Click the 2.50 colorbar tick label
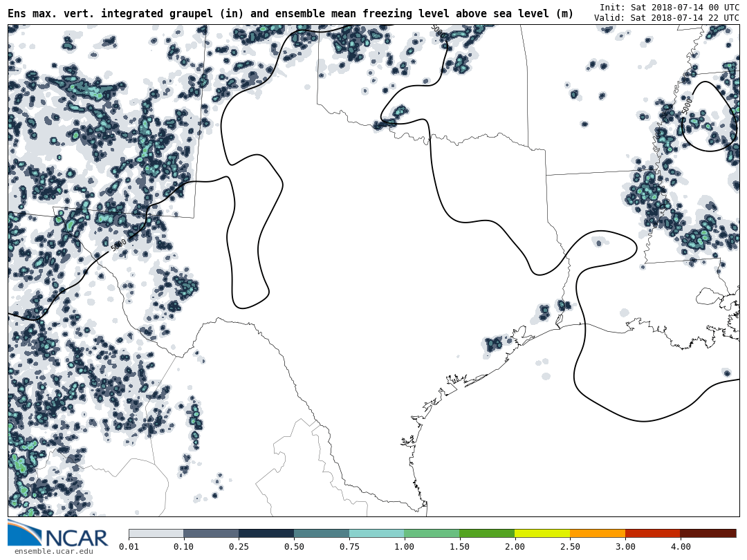This screenshot has height=560, width=747. (x=570, y=547)
